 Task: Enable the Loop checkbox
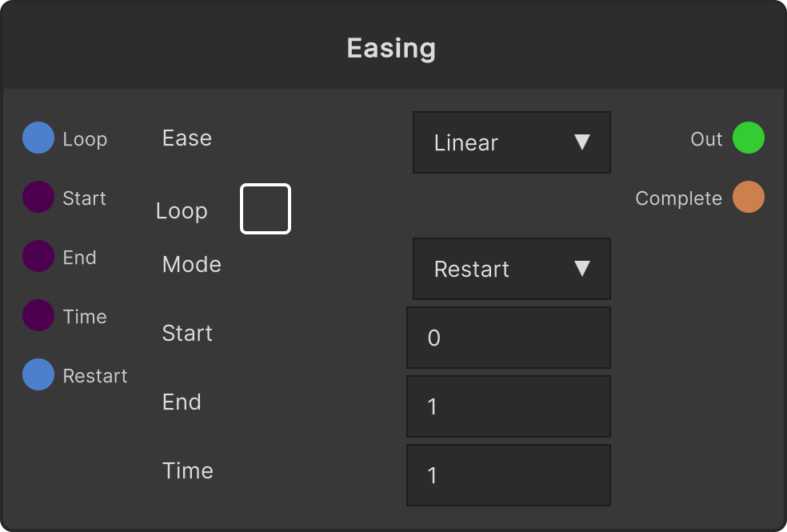[266, 209]
